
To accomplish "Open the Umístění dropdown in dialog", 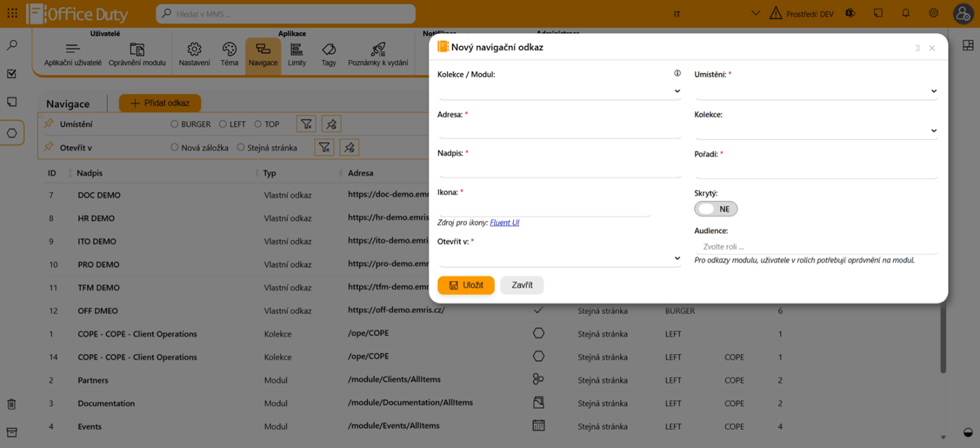I will [816, 91].
